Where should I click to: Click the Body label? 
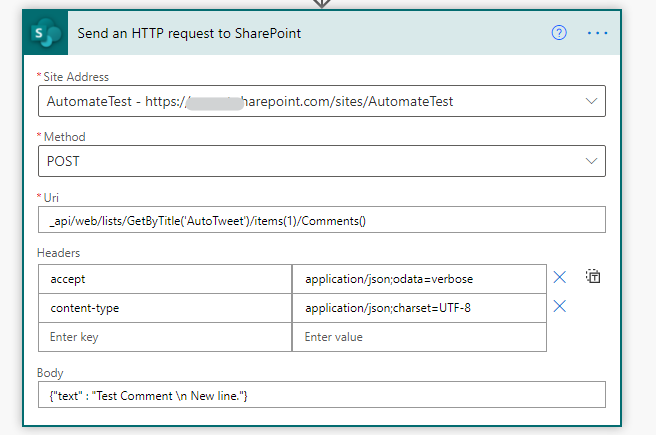50,373
